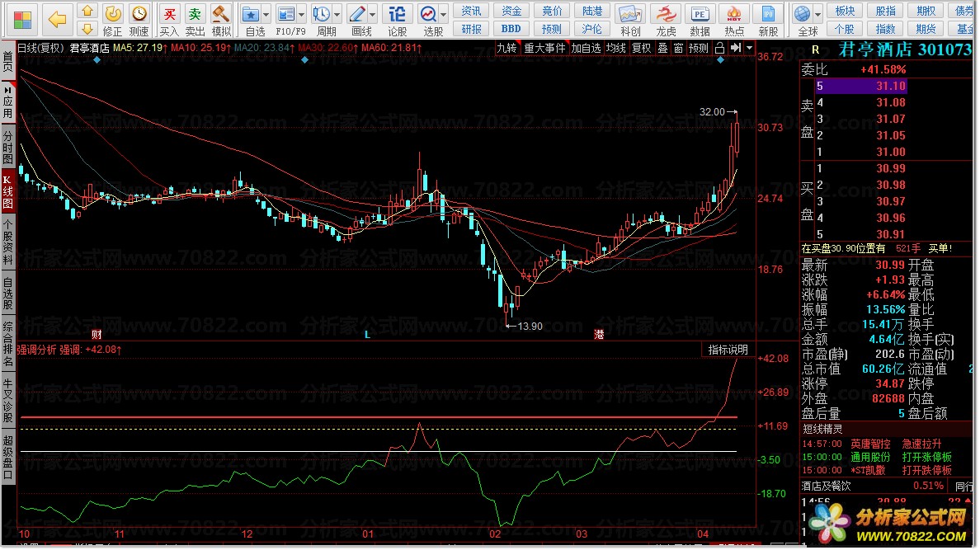Screen dimensions: 980x550
Task: Click the yellow down arrow button
Action: [87, 29]
